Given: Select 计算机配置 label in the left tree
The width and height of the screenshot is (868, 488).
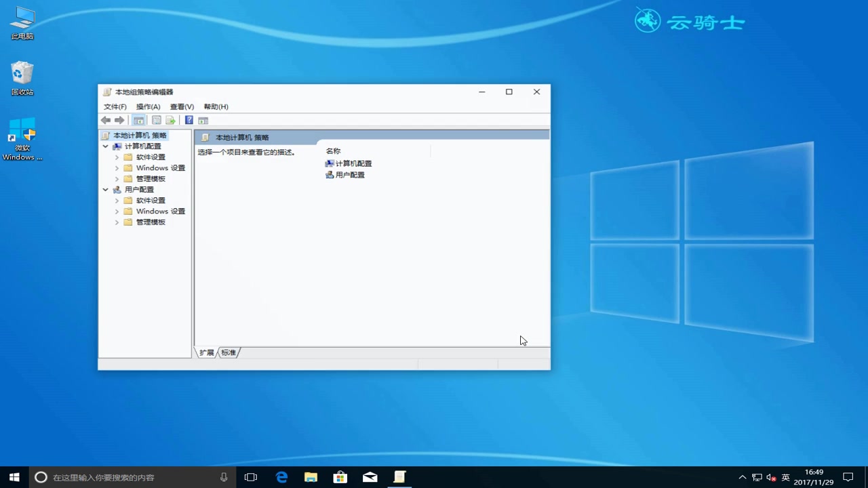Looking at the screenshot, I should click(x=143, y=146).
